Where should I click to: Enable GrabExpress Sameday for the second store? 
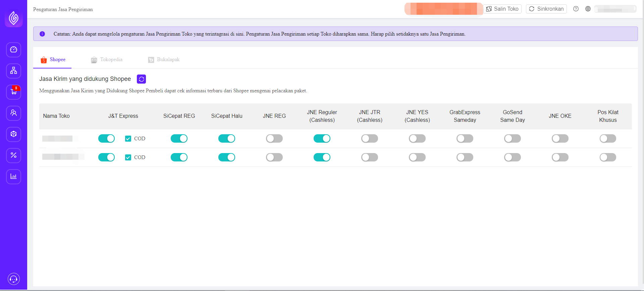(x=465, y=157)
